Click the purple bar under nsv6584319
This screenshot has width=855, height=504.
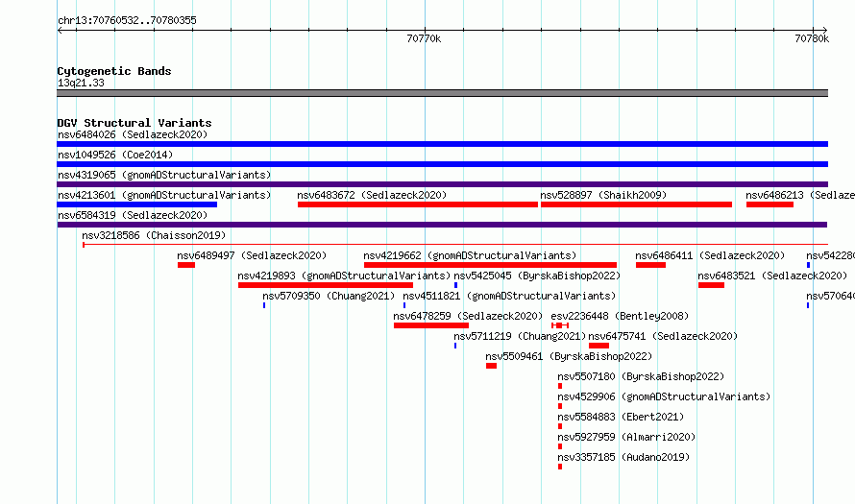[442, 225]
